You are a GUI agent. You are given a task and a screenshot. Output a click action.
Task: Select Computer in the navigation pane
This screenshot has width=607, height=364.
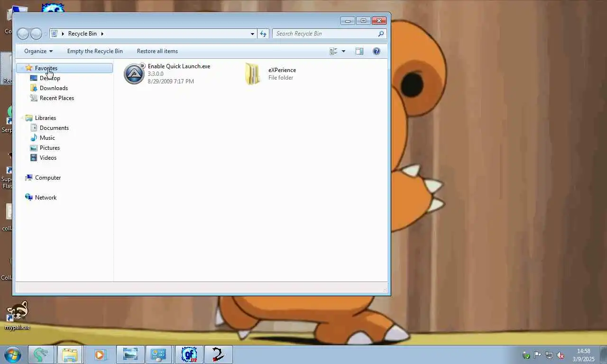[x=48, y=178]
